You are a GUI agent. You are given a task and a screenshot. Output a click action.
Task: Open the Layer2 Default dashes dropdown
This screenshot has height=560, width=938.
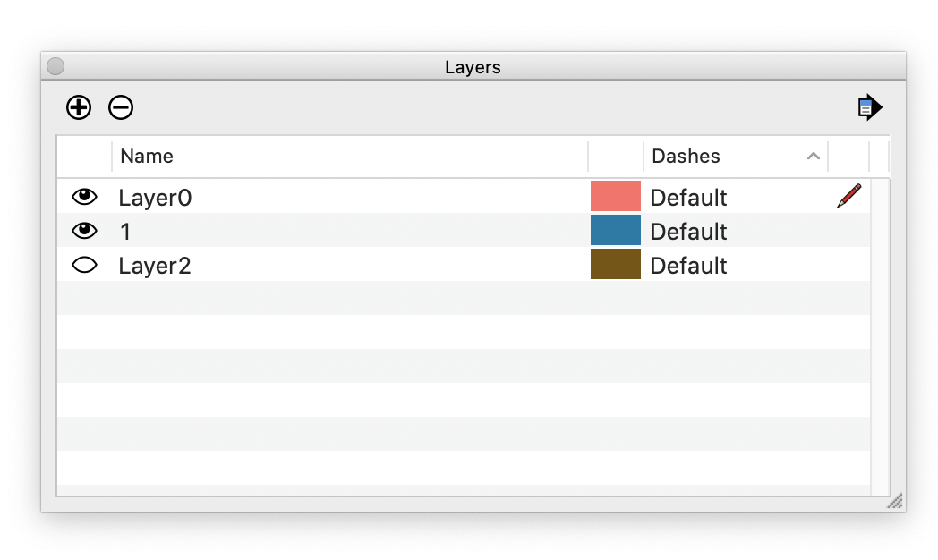(688, 266)
